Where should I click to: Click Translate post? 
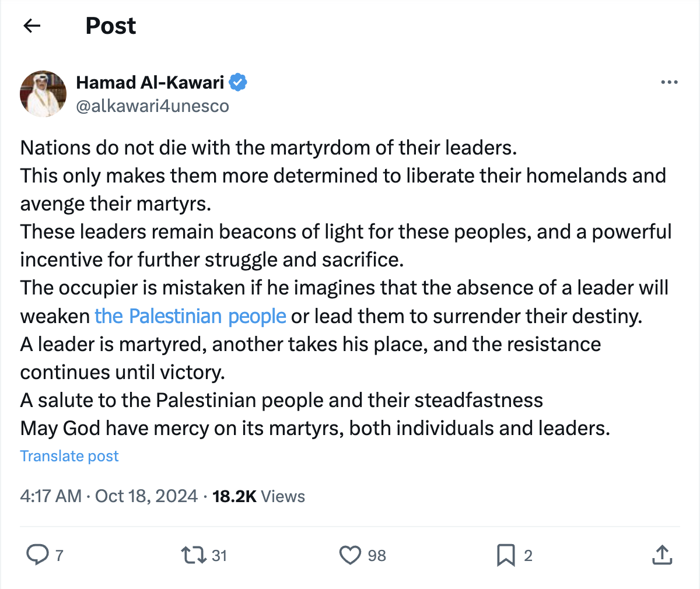69,456
